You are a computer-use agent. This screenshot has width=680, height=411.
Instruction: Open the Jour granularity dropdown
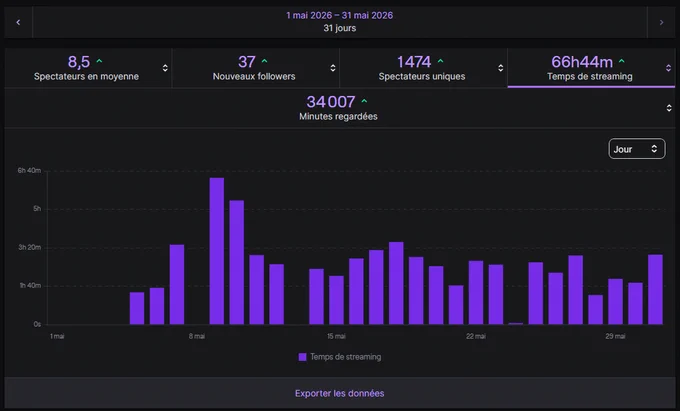tap(637, 149)
